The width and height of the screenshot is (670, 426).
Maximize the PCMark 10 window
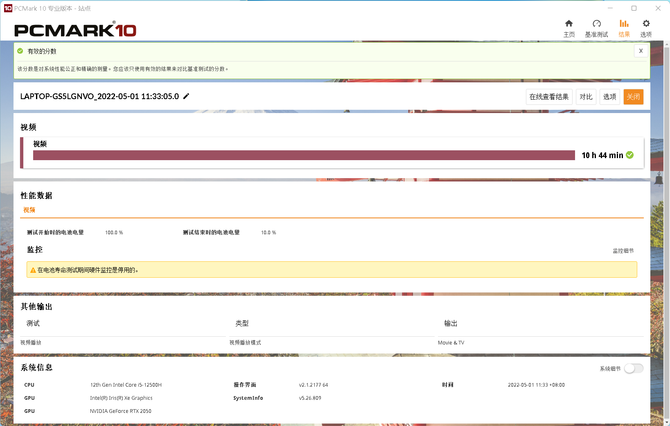pos(634,8)
